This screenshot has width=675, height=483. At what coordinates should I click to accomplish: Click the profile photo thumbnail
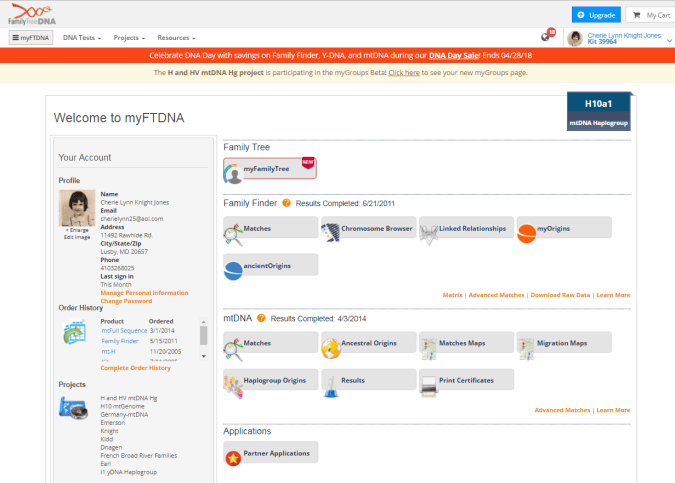coord(77,208)
